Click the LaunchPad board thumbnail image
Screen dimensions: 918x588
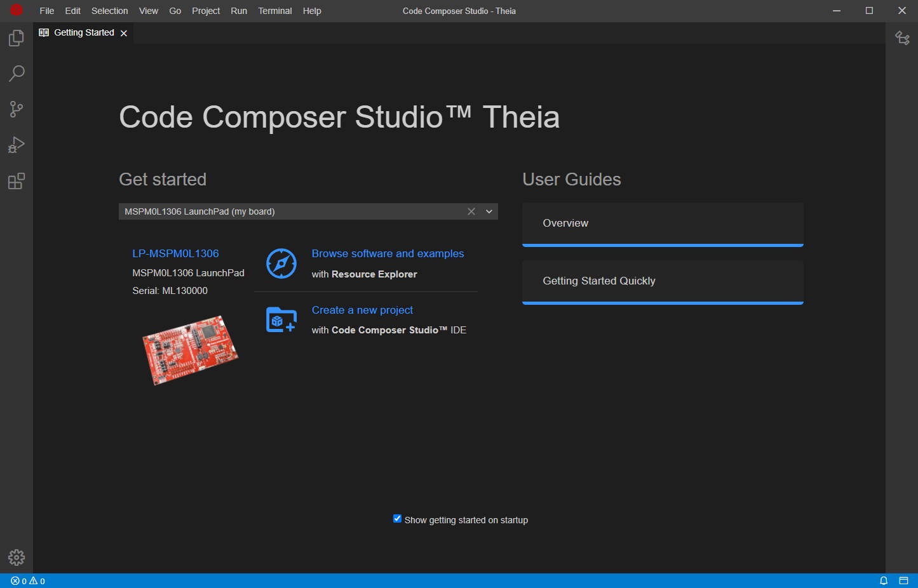click(x=190, y=349)
